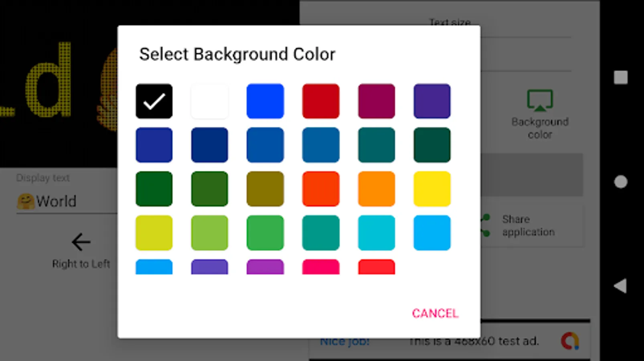Click the Share application icon
Viewport: 644px width, 361px height.
pyautogui.click(x=485, y=225)
